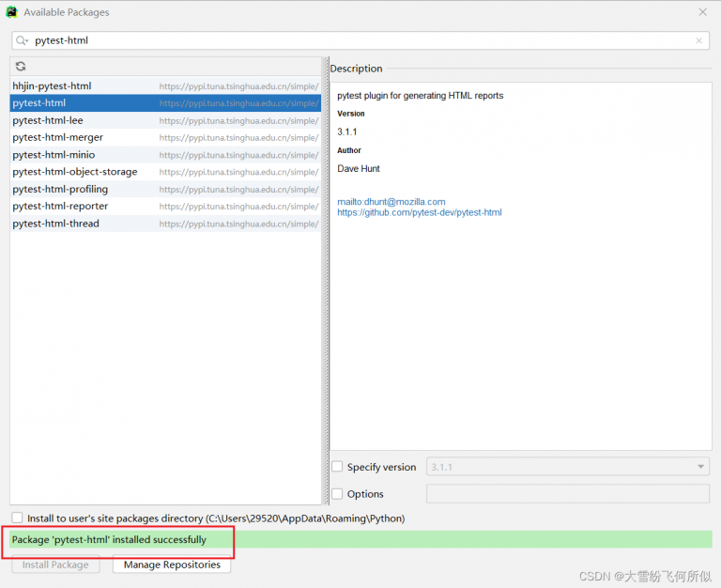Image resolution: width=721 pixels, height=588 pixels.
Task: Select hhjin-pytest-html in package list
Action: coord(52,86)
